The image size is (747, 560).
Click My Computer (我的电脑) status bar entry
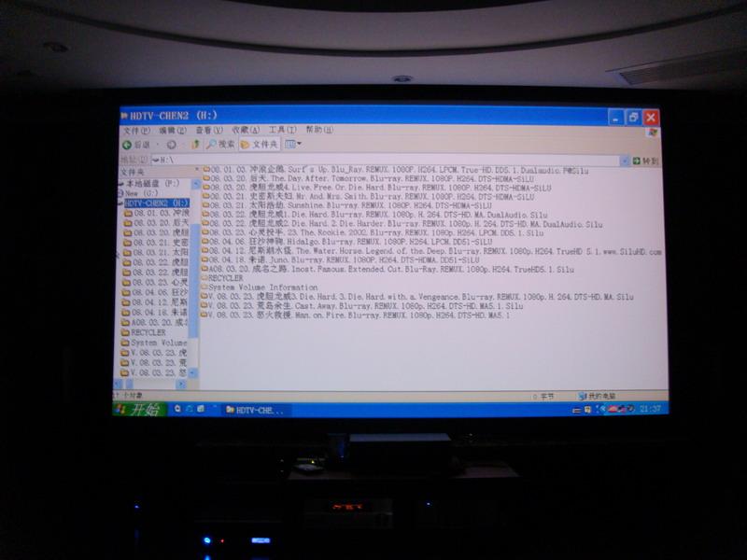[597, 396]
